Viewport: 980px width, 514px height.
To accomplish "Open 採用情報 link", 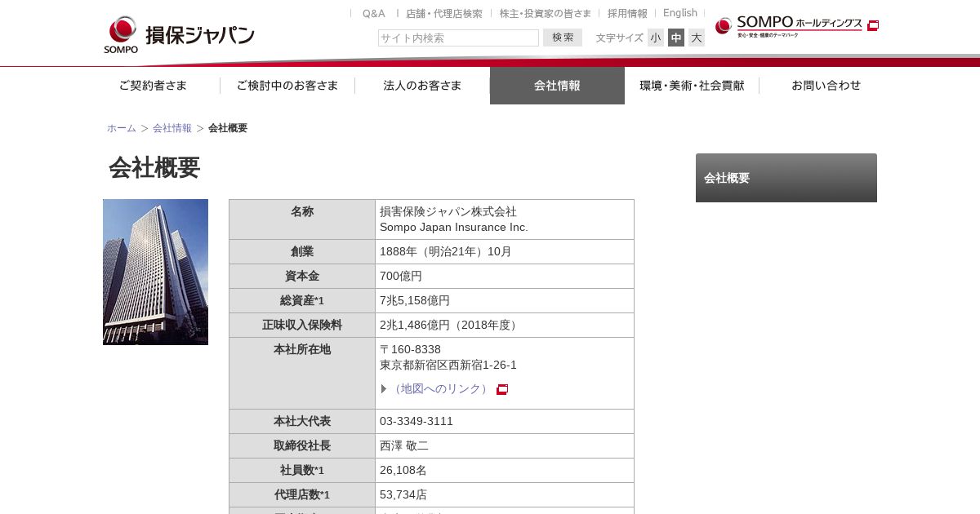I will (x=627, y=13).
